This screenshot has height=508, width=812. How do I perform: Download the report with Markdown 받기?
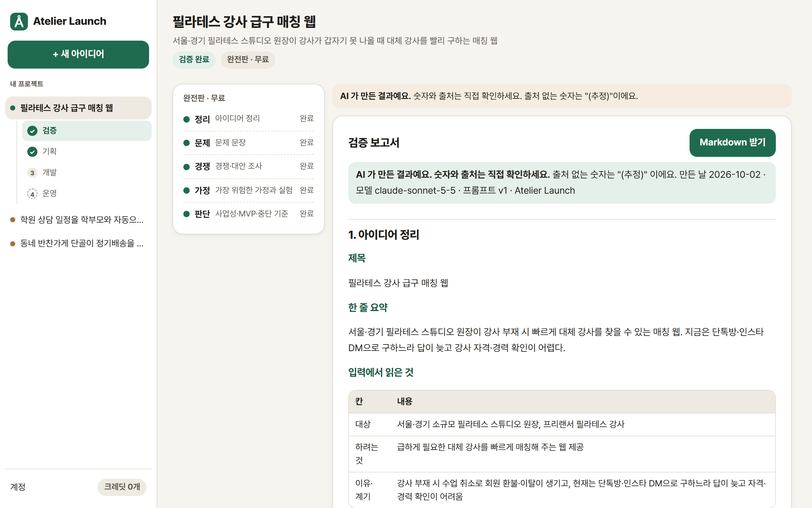732,143
